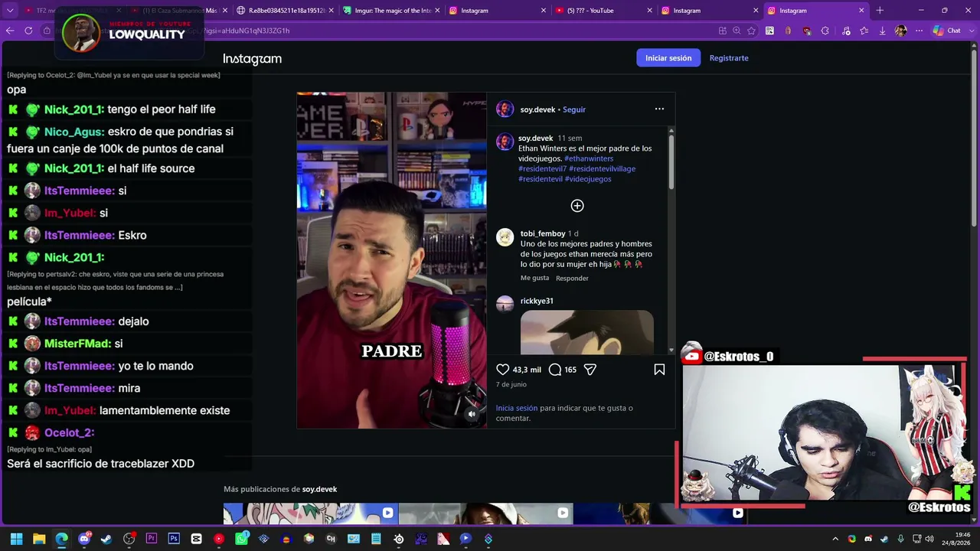Follow soy.devek with the Seguir link
Screen dimensions: 980x551
pyautogui.click(x=574, y=109)
